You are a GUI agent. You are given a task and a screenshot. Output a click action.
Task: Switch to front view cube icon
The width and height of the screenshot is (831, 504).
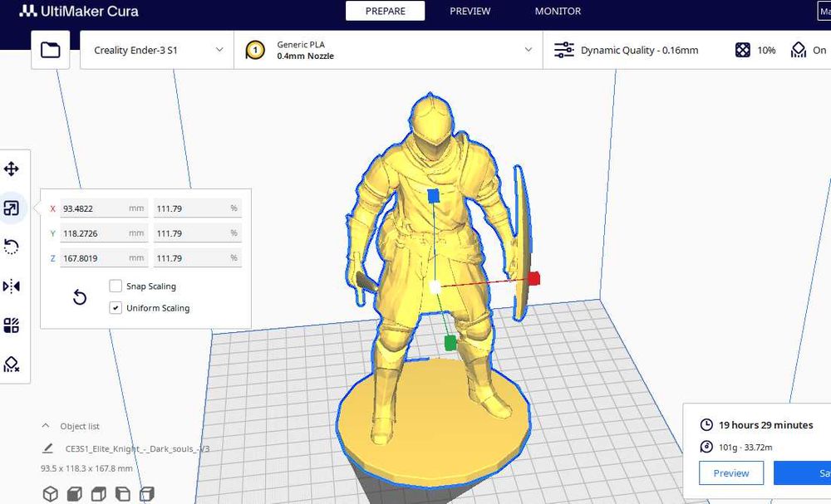point(75,493)
